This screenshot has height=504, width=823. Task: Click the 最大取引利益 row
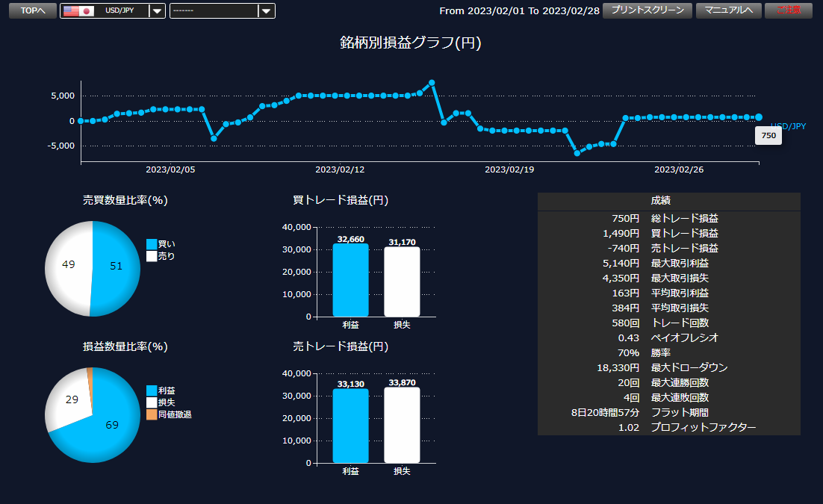point(668,263)
